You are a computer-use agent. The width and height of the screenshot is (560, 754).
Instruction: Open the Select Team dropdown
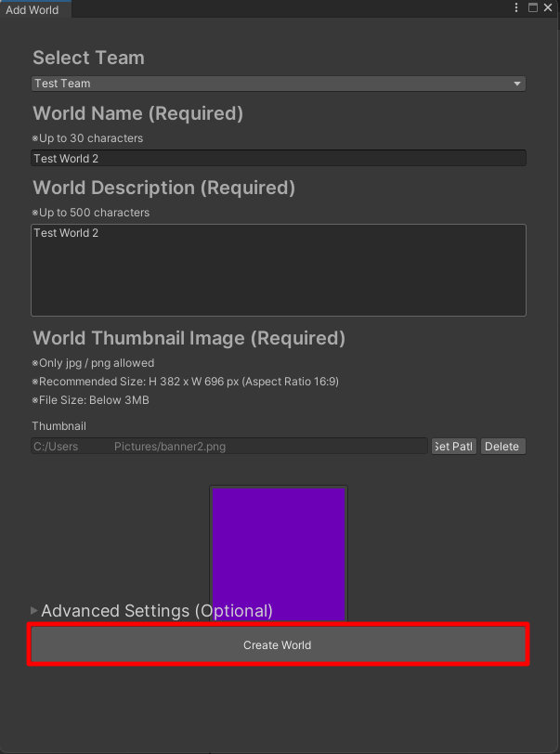click(x=279, y=84)
